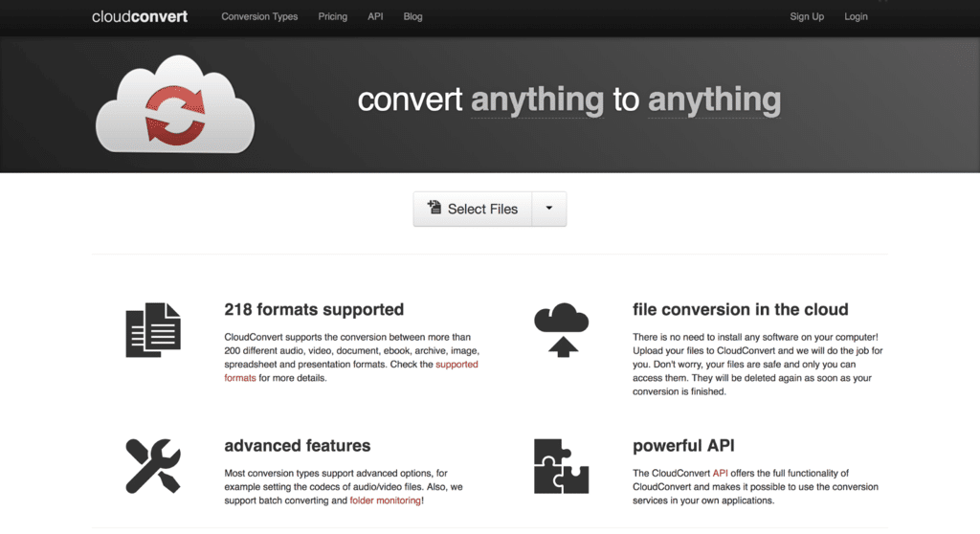Go to the Pricing page
The image size is (980, 534).
coord(332,17)
